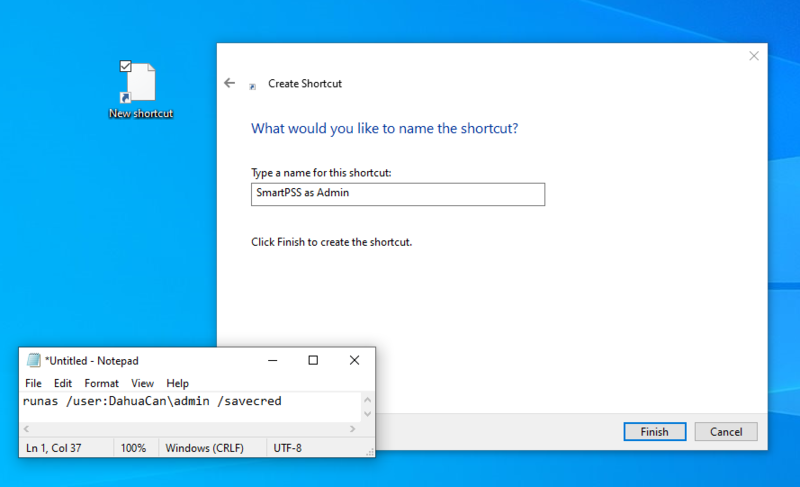Open the View menu in Notepad
The height and width of the screenshot is (487, 800).
tap(142, 383)
